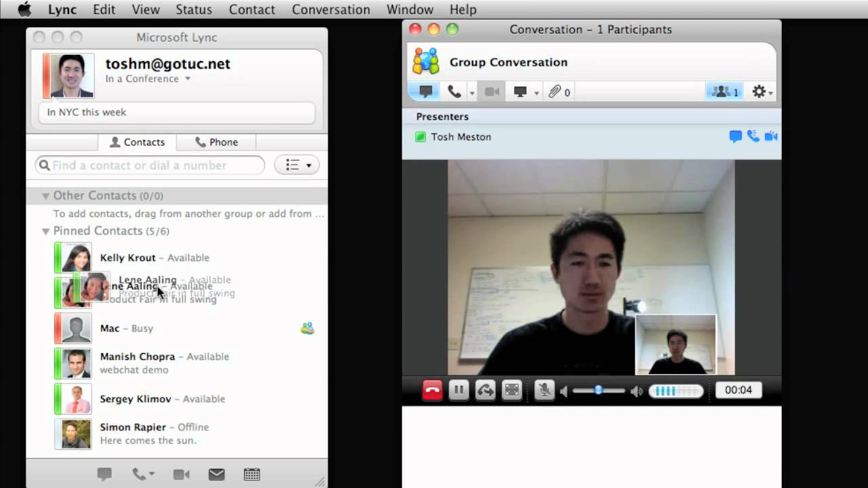Click the schedule meeting calendar icon
The height and width of the screenshot is (488, 868).
tap(252, 474)
